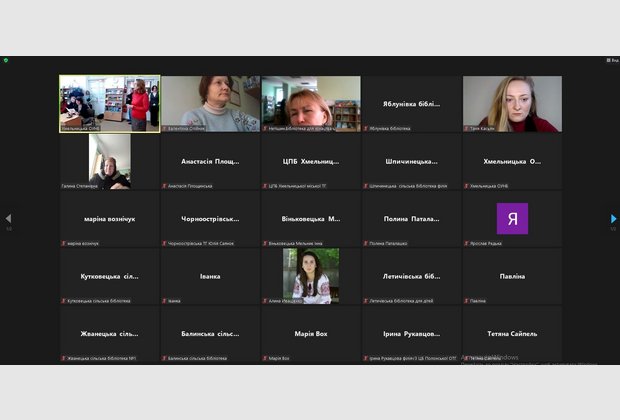
Task: Select the woman in embroidered shirt video
Action: [x=310, y=276]
